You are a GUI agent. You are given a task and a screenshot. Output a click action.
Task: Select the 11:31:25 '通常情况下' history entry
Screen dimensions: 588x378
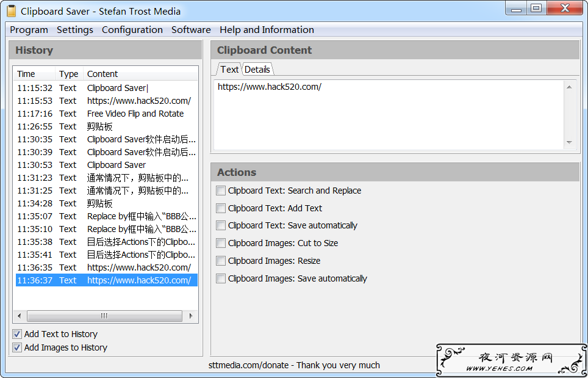(x=107, y=191)
